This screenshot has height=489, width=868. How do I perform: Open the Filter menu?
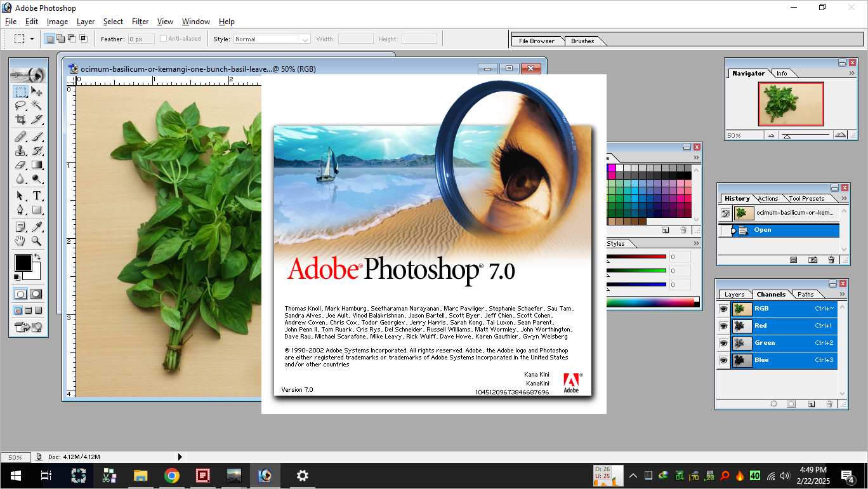click(x=140, y=22)
